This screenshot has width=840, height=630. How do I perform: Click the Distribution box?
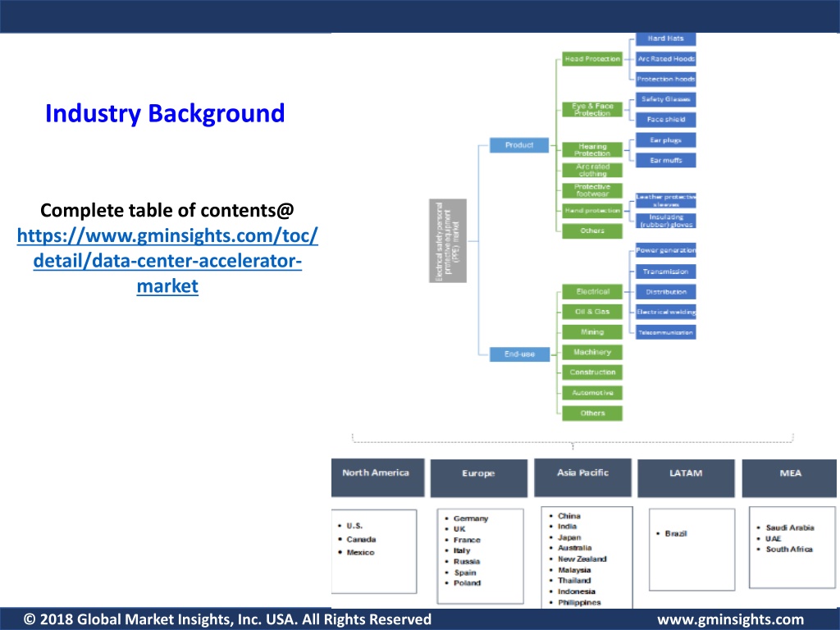point(666,292)
